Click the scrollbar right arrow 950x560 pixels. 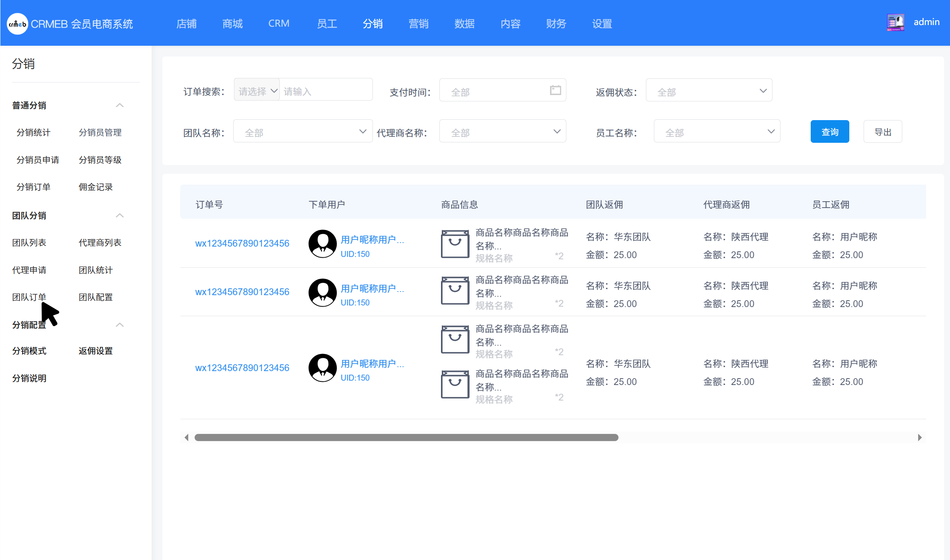point(919,437)
